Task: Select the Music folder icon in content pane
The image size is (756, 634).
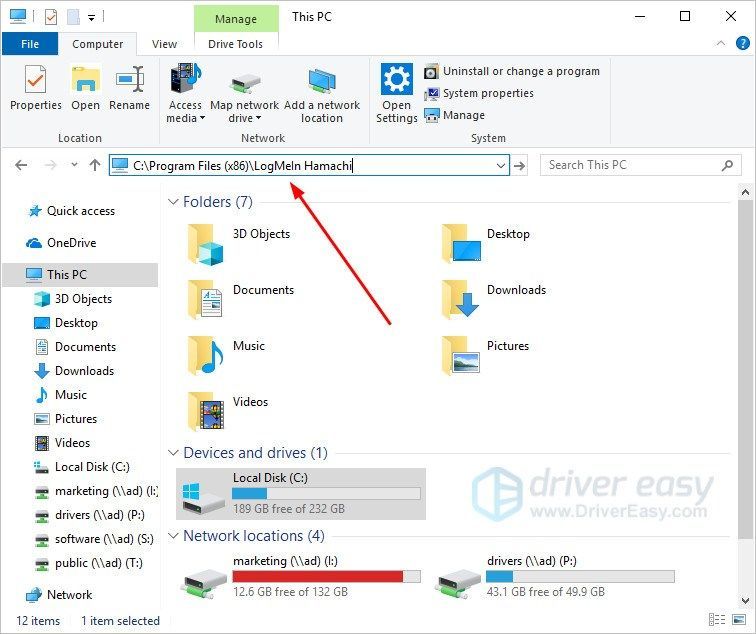Action: click(206, 355)
